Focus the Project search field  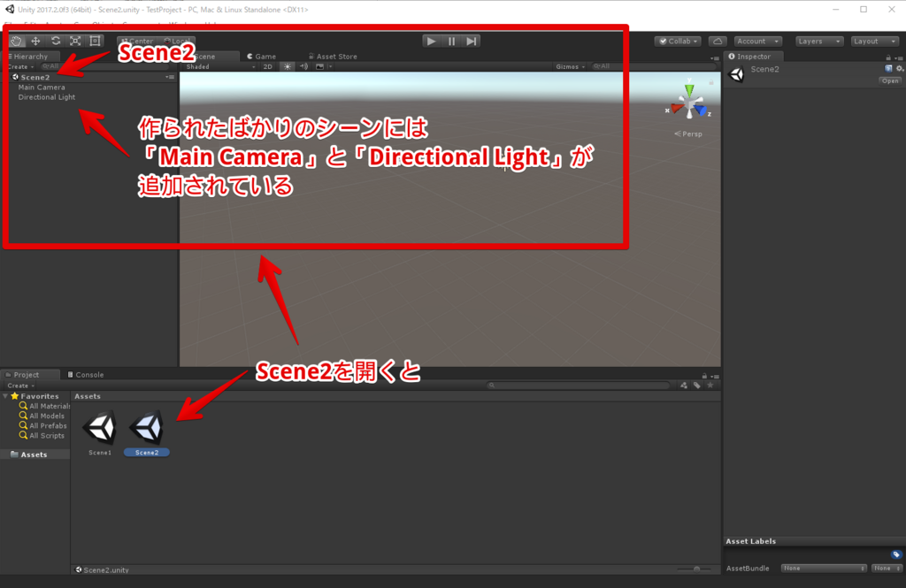(579, 386)
